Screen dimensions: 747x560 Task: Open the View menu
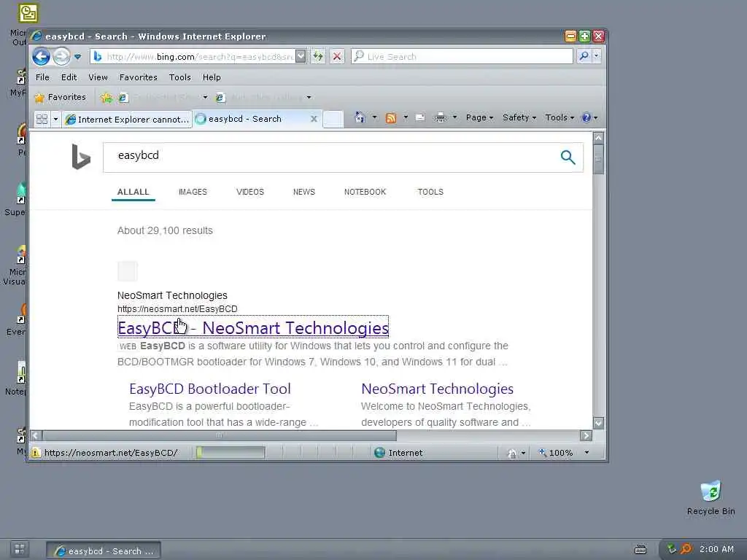[98, 77]
